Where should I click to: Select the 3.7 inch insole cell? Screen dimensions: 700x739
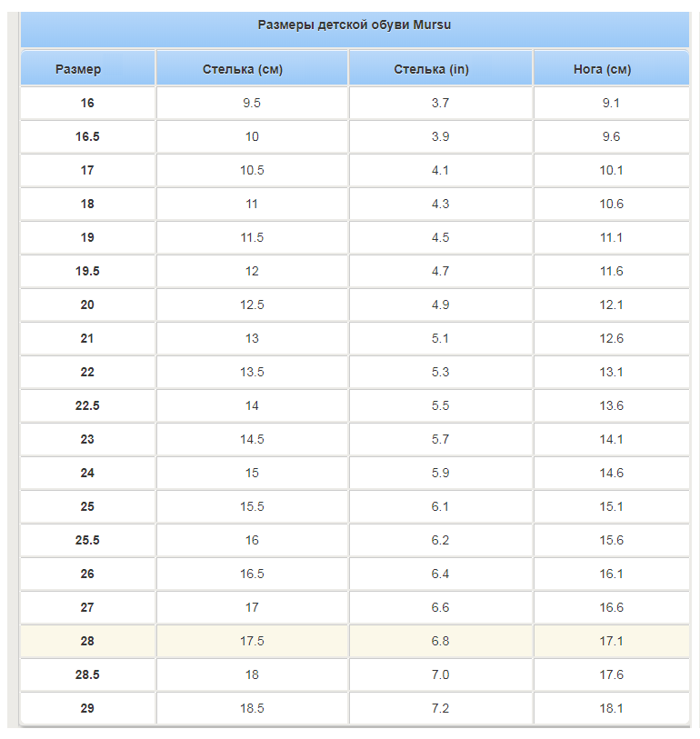[440, 103]
